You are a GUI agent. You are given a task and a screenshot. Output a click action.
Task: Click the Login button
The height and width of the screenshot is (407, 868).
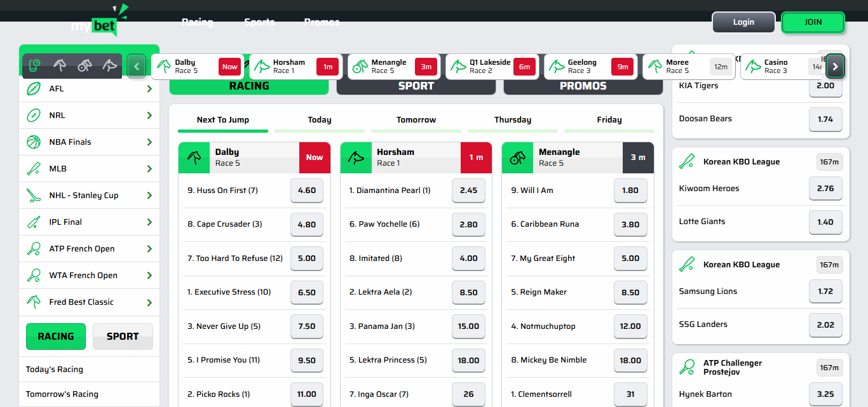[743, 22]
